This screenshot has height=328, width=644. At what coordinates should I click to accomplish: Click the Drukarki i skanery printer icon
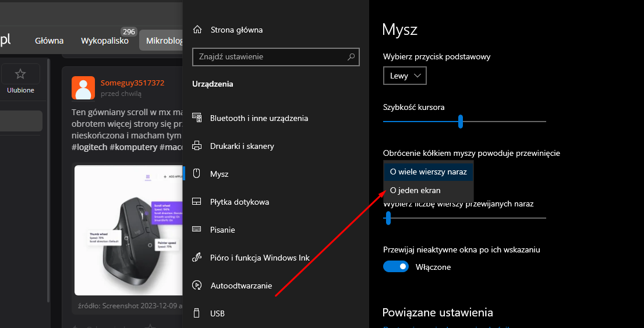click(197, 146)
